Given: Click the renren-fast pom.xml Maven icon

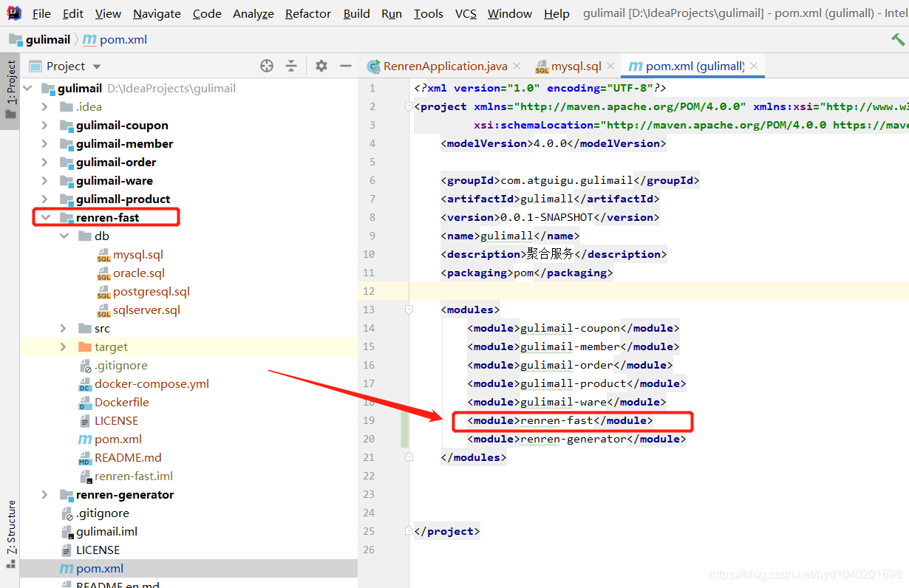Looking at the screenshot, I should click(85, 440).
